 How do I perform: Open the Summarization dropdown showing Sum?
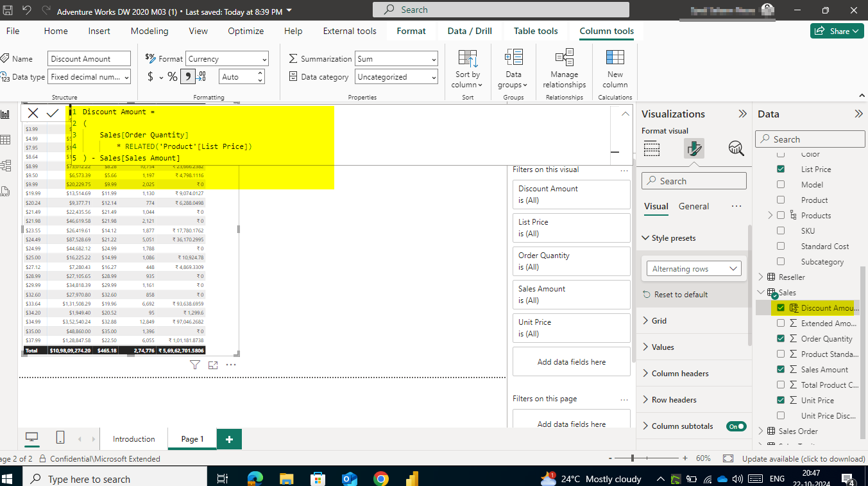tap(396, 59)
